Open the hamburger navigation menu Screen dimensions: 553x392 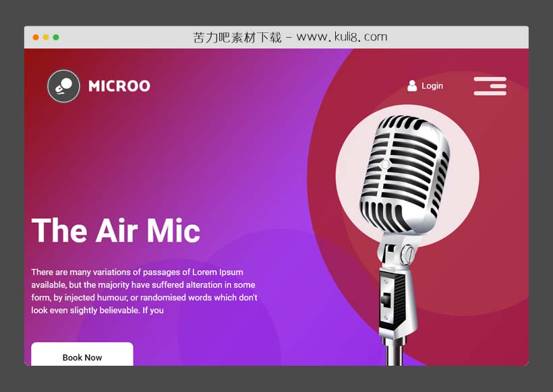tap(490, 86)
